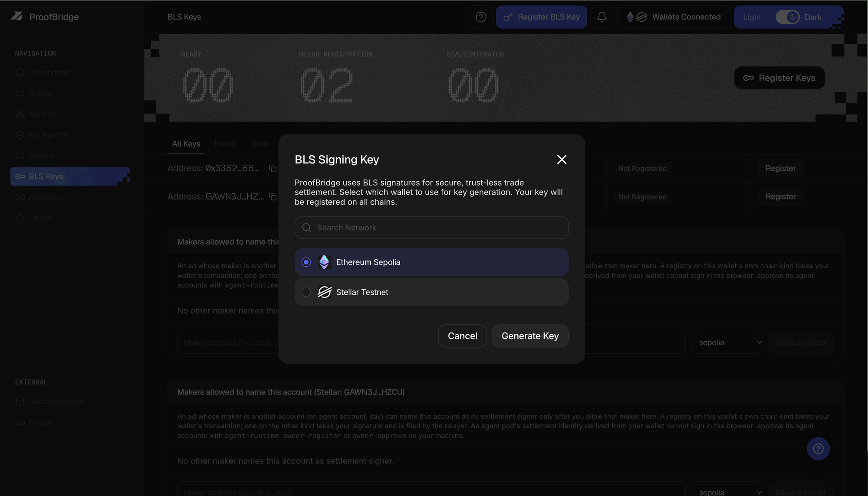This screenshot has width=868, height=496.
Task: Open Dashboard in navigation
Action: tap(49, 72)
